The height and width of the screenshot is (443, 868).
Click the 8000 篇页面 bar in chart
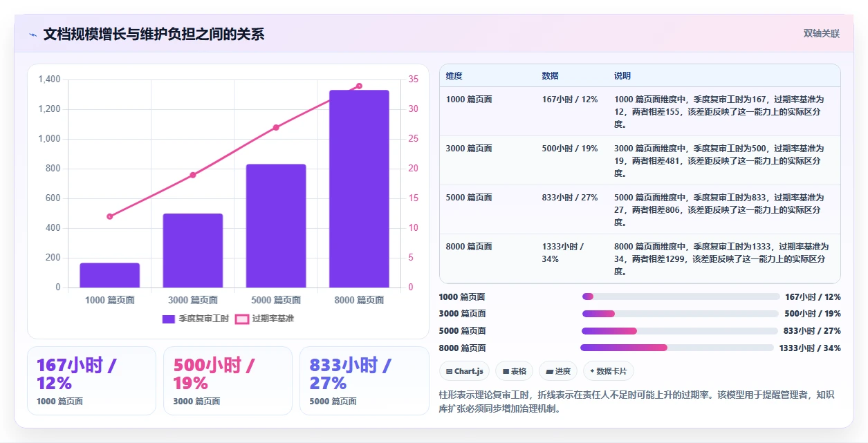click(359, 189)
